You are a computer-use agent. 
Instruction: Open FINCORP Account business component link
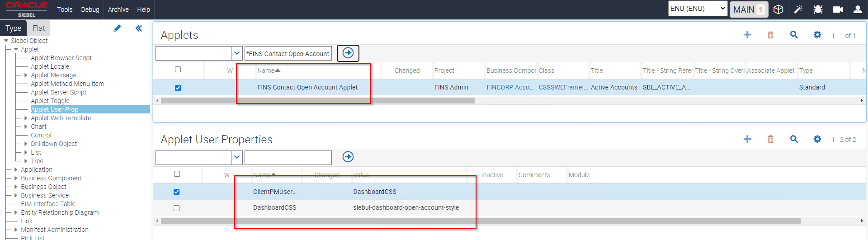510,87
